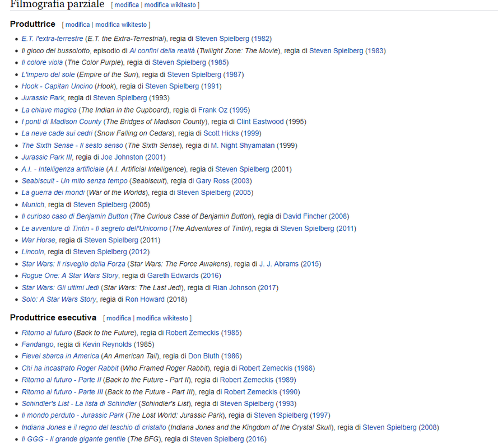Open the Lincoln film link
The height and width of the screenshot is (448, 498).
coord(32,252)
